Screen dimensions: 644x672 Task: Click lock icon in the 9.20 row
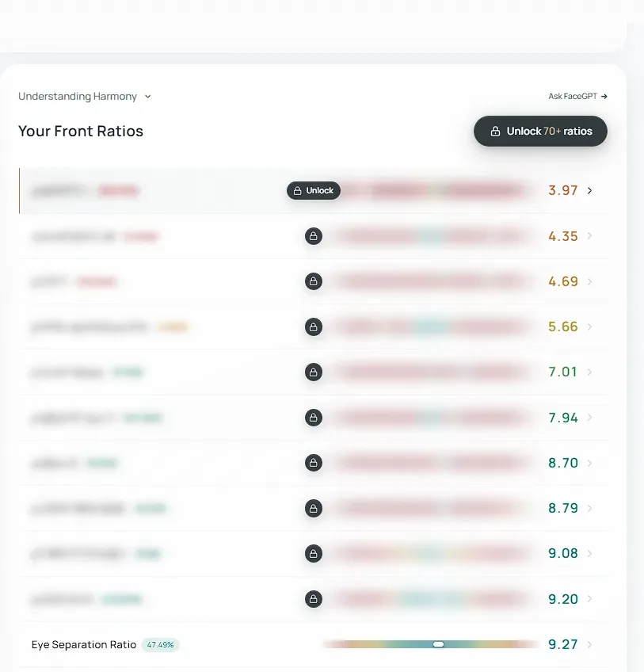tap(314, 599)
